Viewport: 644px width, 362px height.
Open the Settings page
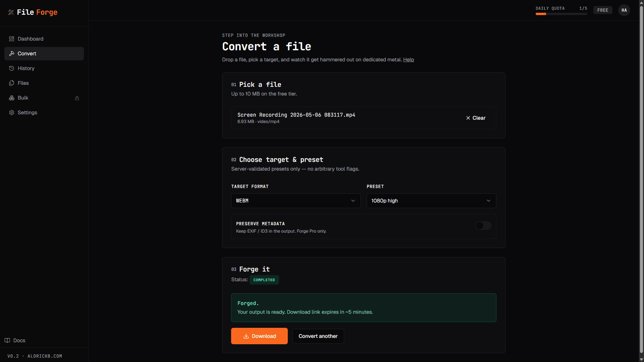point(44,113)
